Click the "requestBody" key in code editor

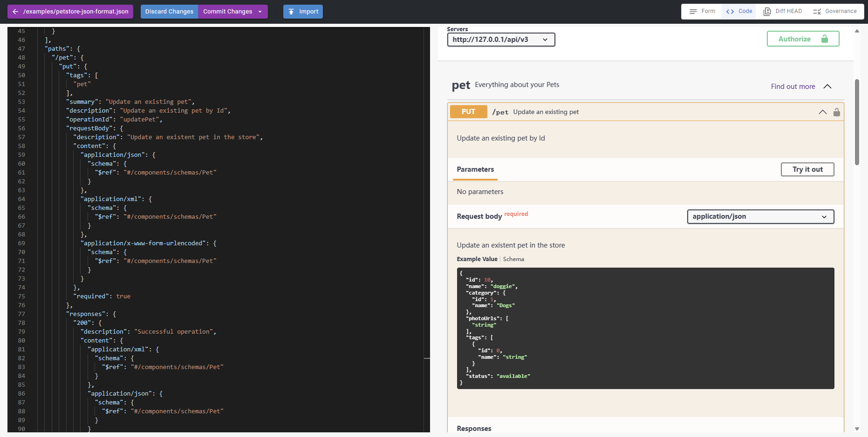click(89, 128)
